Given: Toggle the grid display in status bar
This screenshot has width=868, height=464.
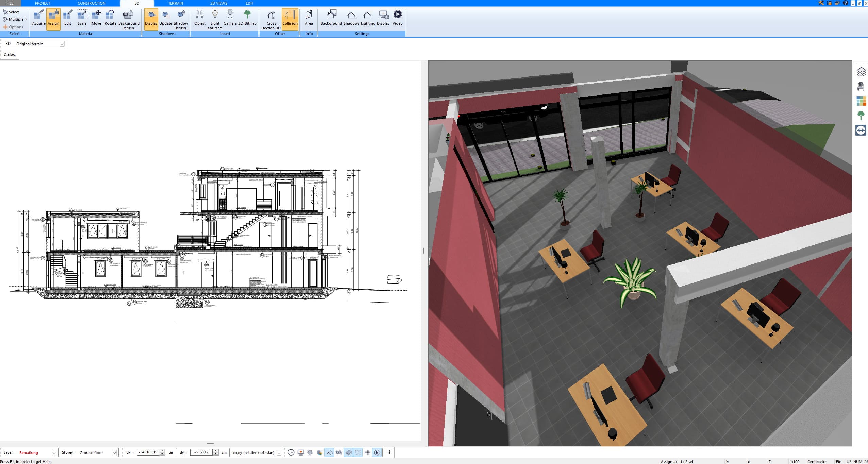Looking at the screenshot, I should pyautogui.click(x=367, y=452).
